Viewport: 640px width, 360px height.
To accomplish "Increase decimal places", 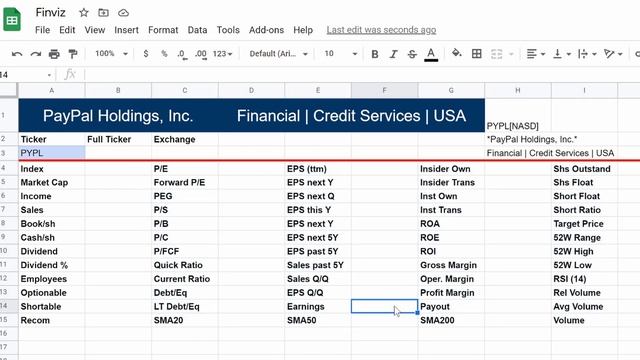I will pyautogui.click(x=200, y=54).
